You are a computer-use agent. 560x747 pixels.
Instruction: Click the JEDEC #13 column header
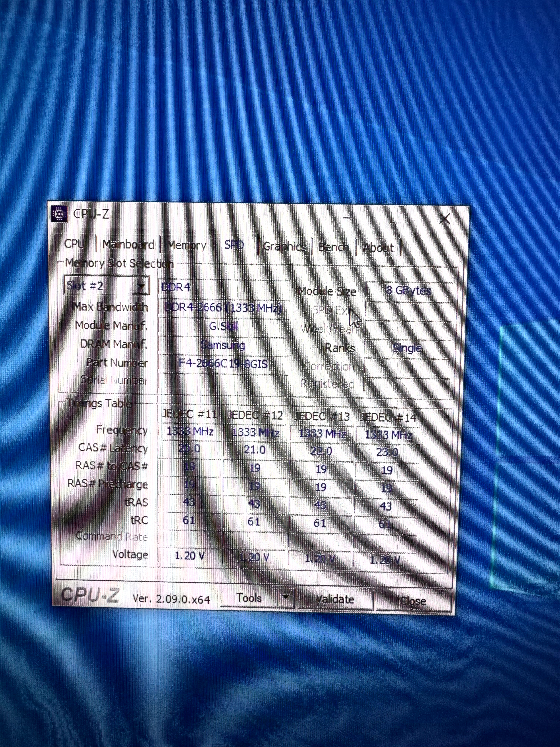tap(322, 417)
